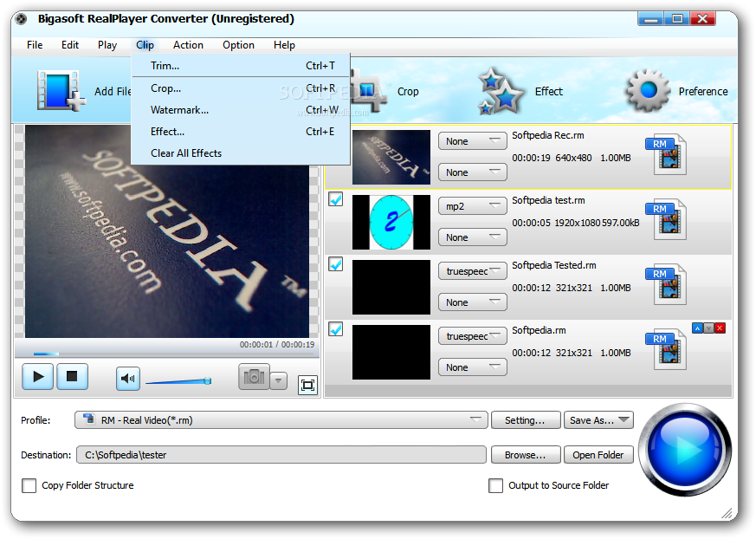756x539 pixels.
Task: Open the Action menu
Action: 188,45
